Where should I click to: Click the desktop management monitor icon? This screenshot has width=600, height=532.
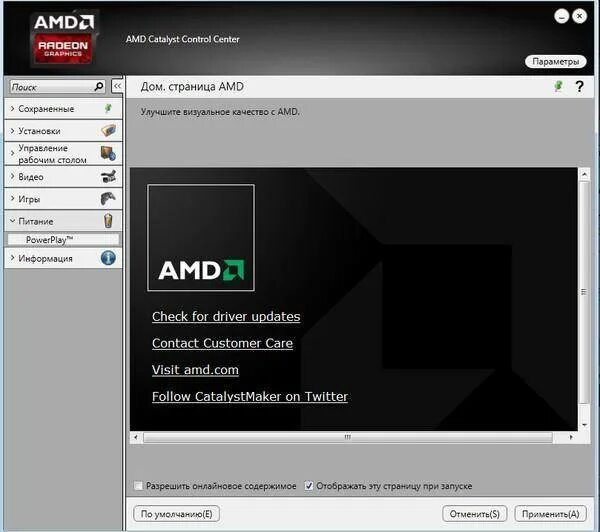(108, 153)
